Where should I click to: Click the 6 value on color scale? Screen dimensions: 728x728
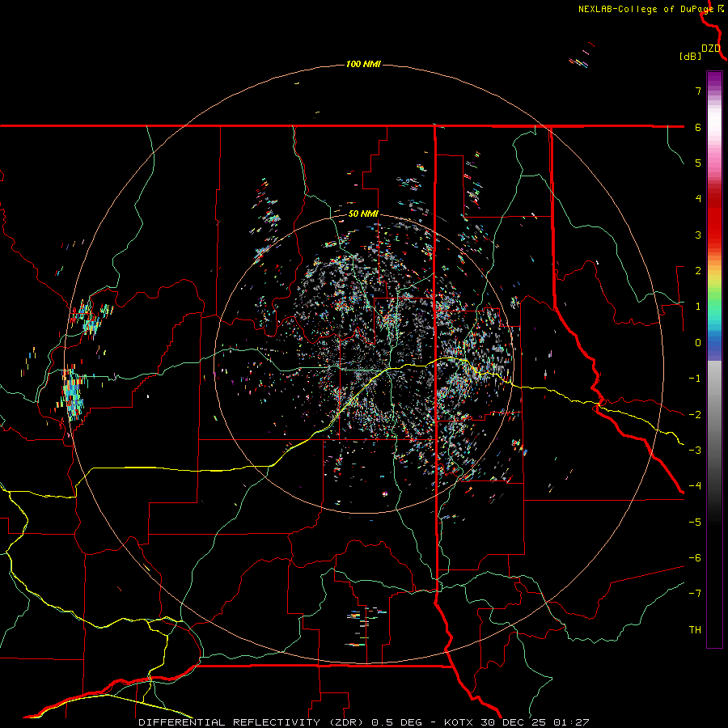pos(698,127)
